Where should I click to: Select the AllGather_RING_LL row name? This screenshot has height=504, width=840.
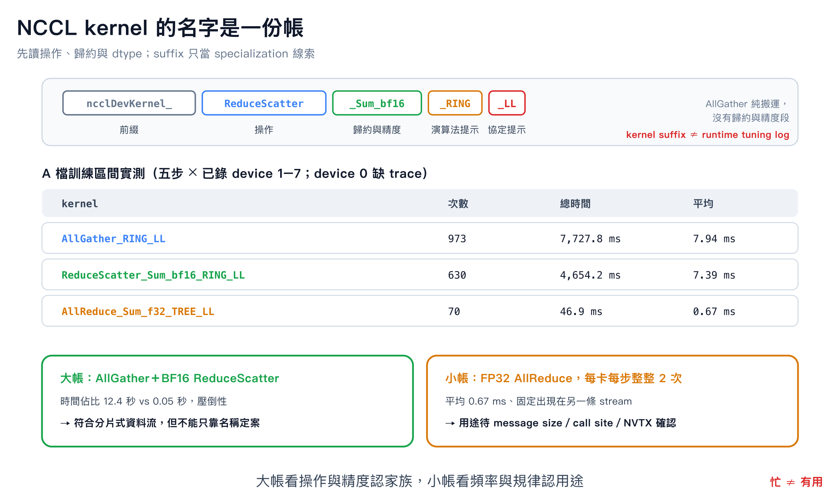pos(114,239)
